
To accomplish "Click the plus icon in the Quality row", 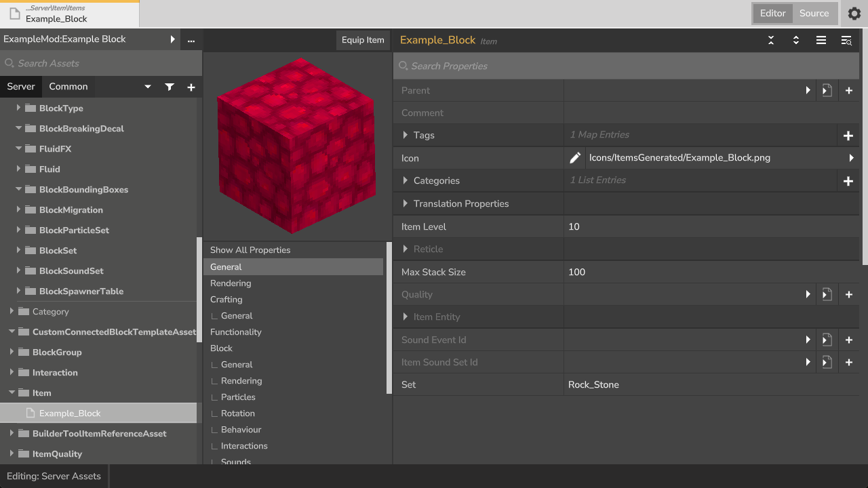I will tap(848, 294).
